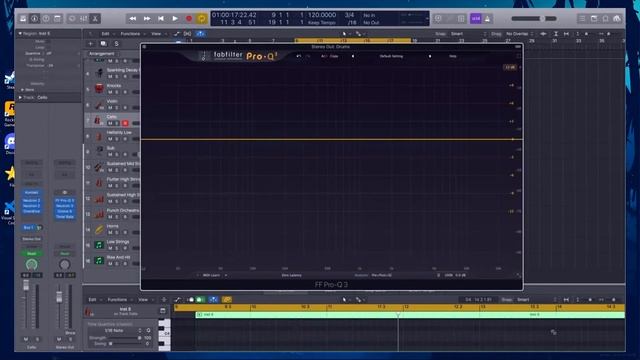Open Quick Help in control bar
The width and height of the screenshot is (640, 360).
[46, 18]
